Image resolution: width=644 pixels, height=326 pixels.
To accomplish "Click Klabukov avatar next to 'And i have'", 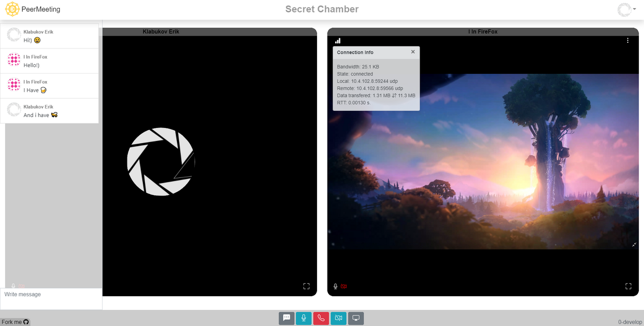I will click(14, 109).
